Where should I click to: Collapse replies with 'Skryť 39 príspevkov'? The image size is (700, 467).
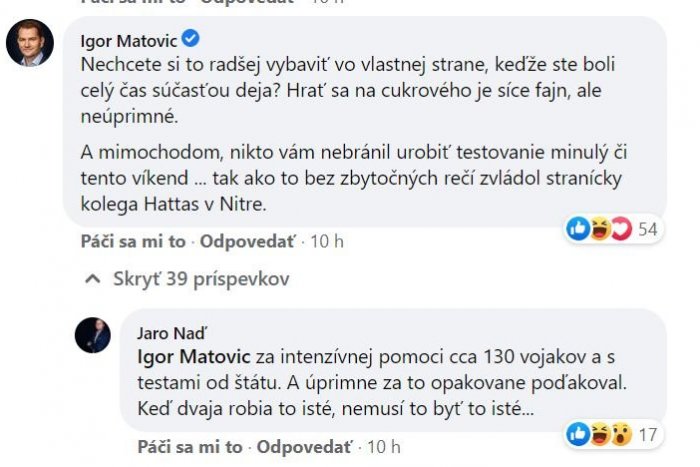pos(201,279)
